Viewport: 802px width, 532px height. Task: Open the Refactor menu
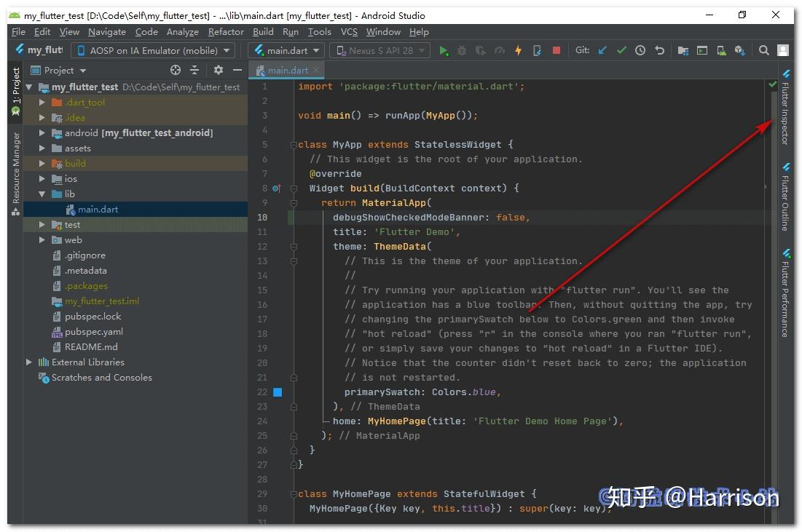pyautogui.click(x=226, y=32)
